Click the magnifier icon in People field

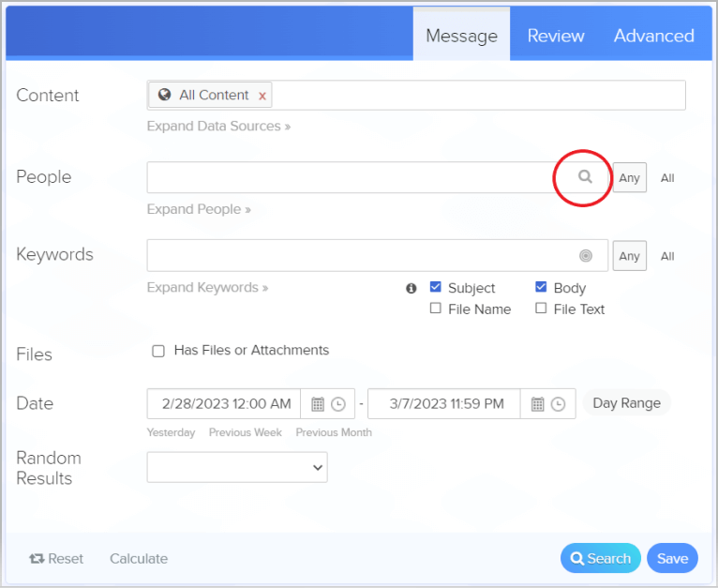585,176
